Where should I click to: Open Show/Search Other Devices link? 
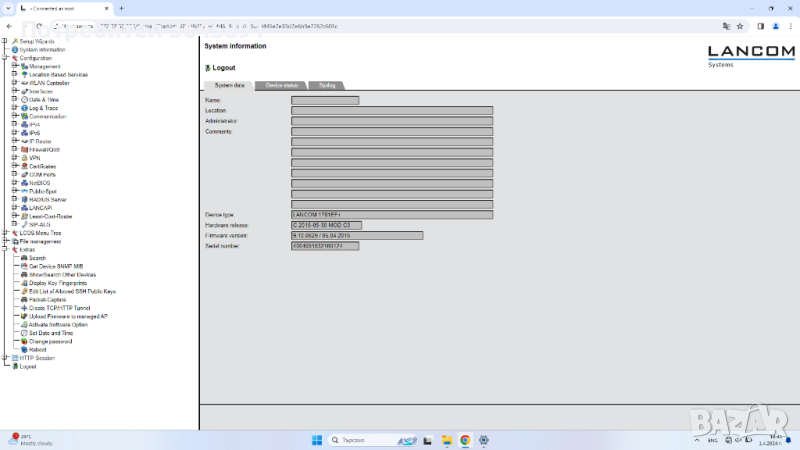tap(62, 274)
